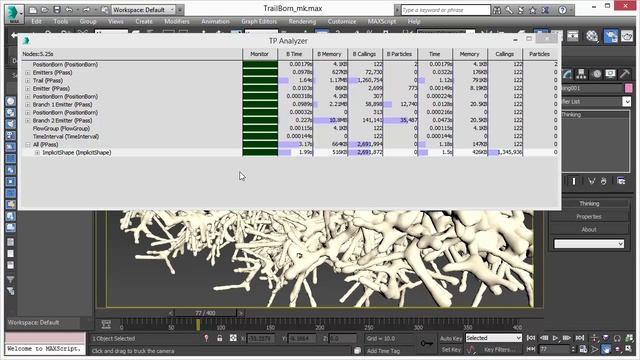Open the Views menu
Image resolution: width=640 pixels, height=360 pixels.
click(x=116, y=21)
